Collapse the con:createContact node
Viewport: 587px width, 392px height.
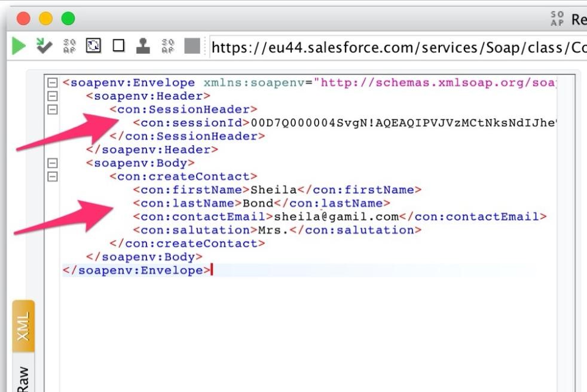coord(53,176)
